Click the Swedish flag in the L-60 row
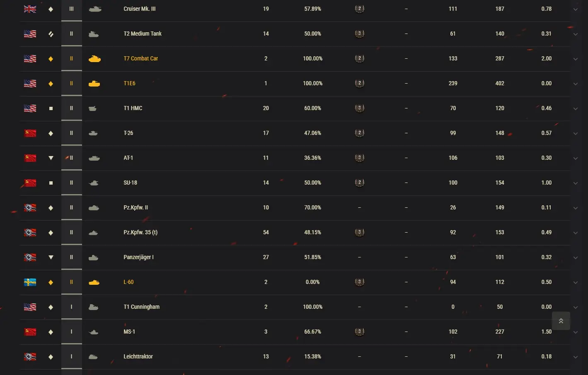 pos(30,282)
